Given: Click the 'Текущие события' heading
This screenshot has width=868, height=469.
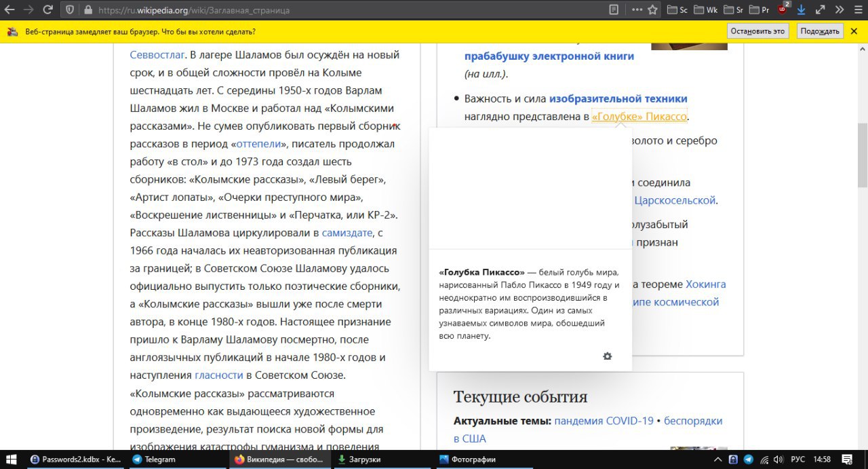Looking at the screenshot, I should point(520,397).
